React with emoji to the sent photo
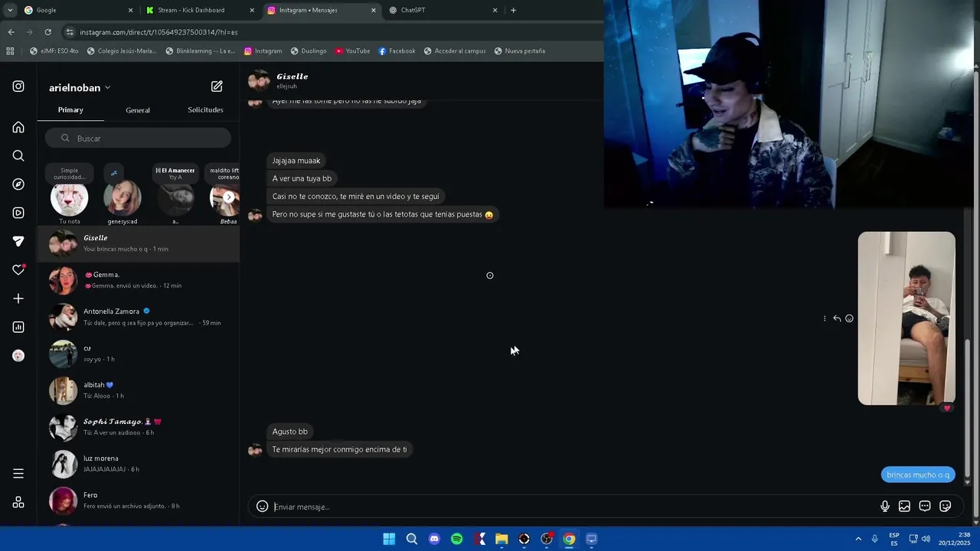This screenshot has height=551, width=980. [849, 318]
